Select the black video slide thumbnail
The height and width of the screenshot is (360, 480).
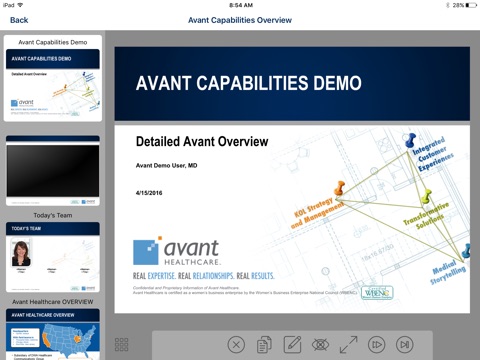[x=53, y=170]
